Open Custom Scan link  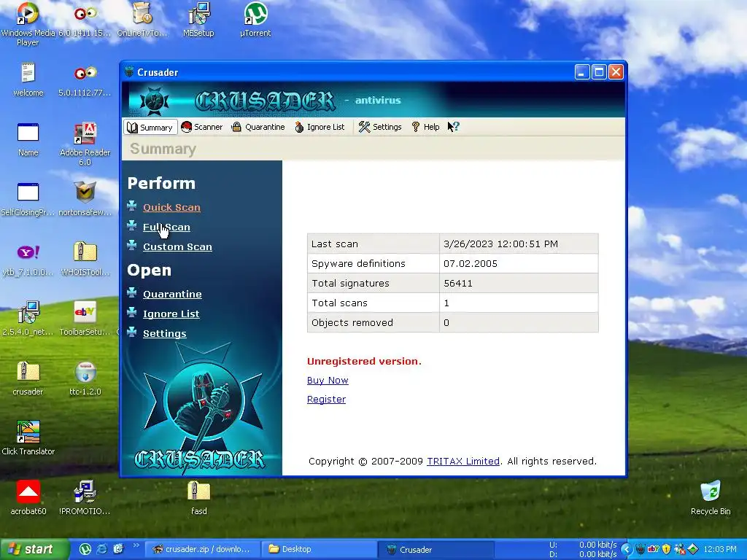177,246
